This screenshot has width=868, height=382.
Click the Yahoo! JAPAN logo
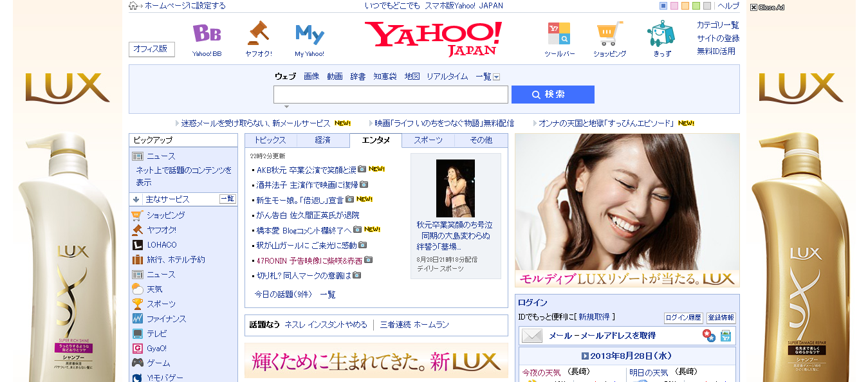(433, 39)
